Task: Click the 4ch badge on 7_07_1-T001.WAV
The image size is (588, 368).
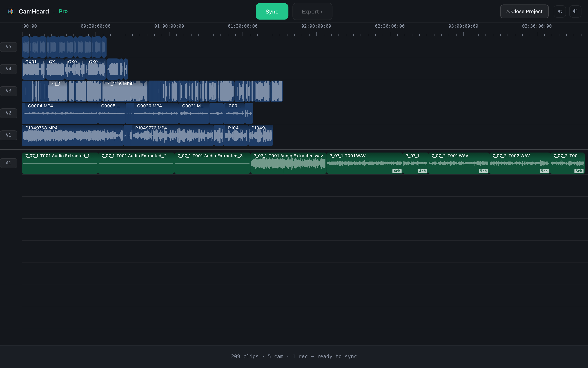Action: point(397,171)
